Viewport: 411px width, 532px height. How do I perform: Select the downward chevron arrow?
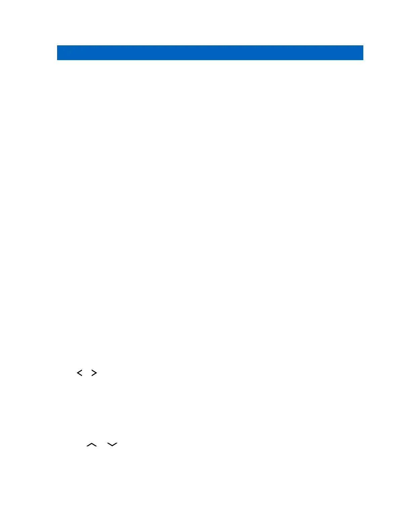pyautogui.click(x=112, y=444)
